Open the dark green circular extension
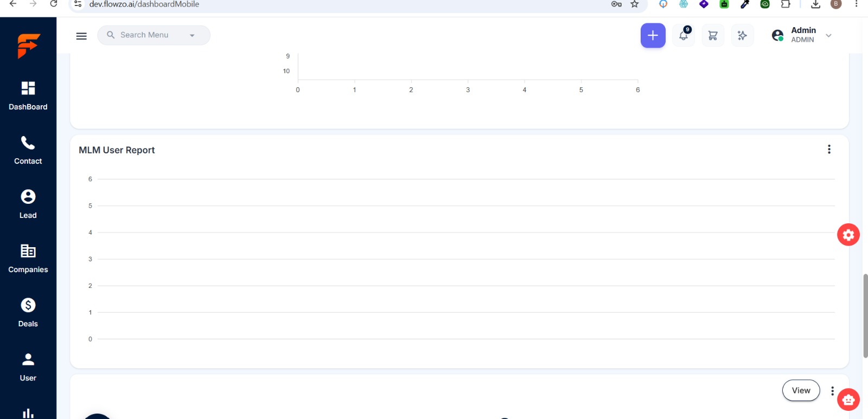This screenshot has width=868, height=419. 765,4
